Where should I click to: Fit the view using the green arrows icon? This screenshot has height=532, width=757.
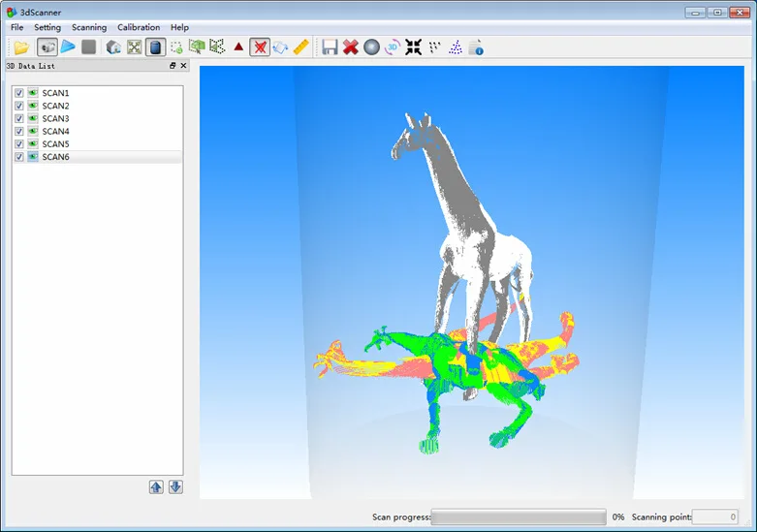pos(134,47)
